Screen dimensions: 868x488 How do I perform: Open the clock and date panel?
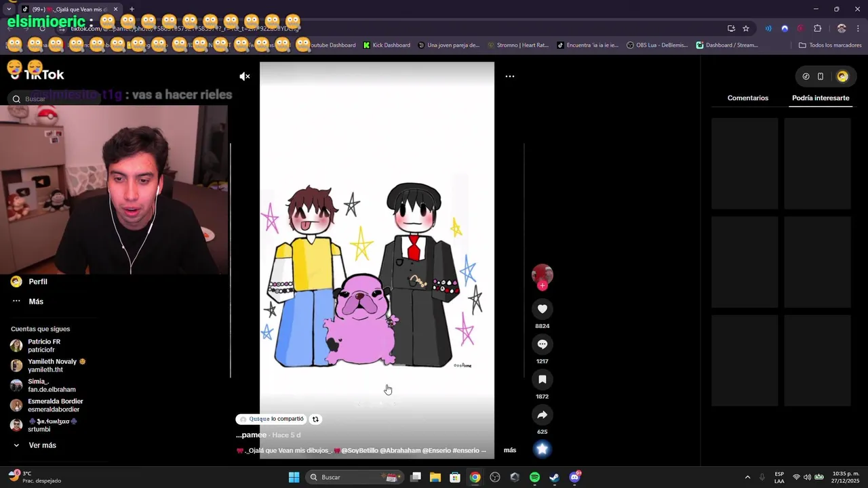846,477
